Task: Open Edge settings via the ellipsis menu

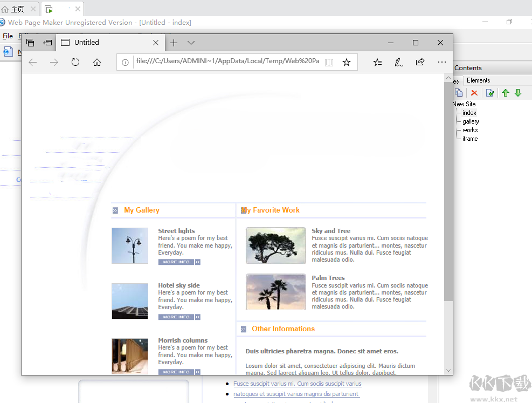Action: tap(442, 62)
